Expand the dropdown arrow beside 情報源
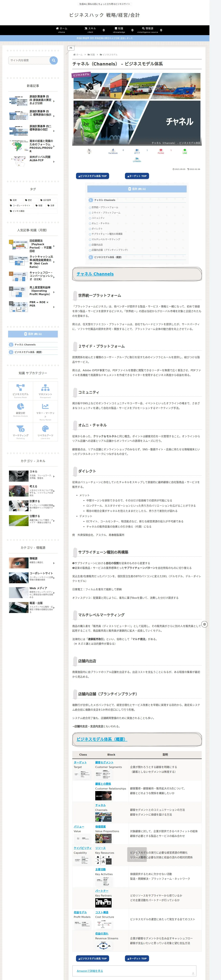 [161, 30]
